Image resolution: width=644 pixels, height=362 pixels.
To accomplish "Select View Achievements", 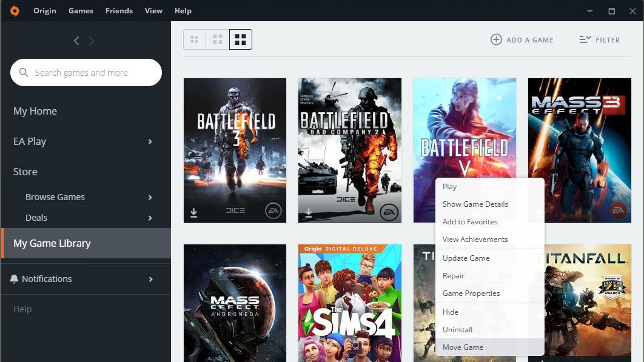I will pyautogui.click(x=489, y=240).
